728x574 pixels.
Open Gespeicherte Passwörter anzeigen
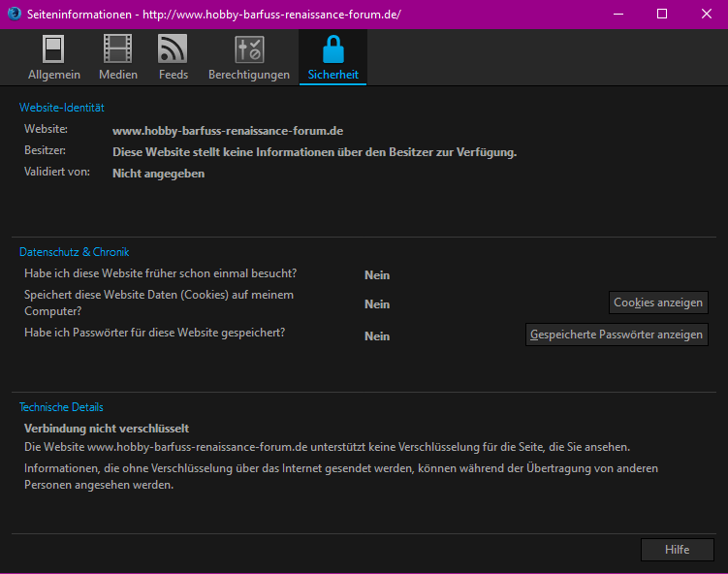point(617,335)
